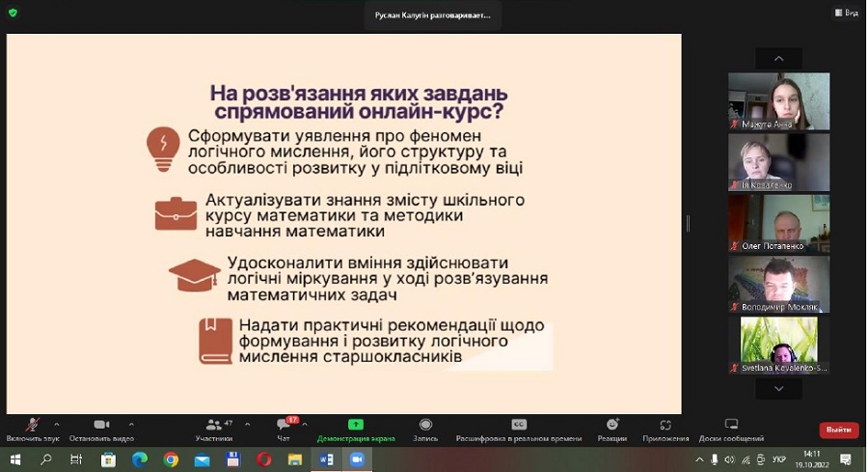Open Google Chrome from the taskbar
Viewport: 868px width, 472px height.
pyautogui.click(x=171, y=459)
